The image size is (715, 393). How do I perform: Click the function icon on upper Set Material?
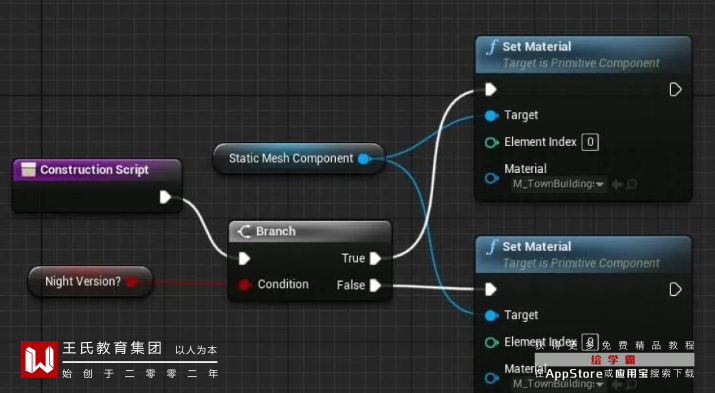tap(492, 47)
